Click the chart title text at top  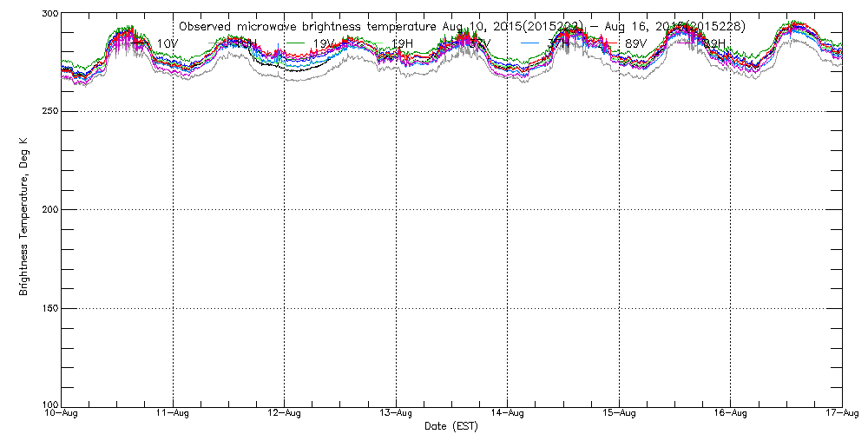[x=461, y=27]
